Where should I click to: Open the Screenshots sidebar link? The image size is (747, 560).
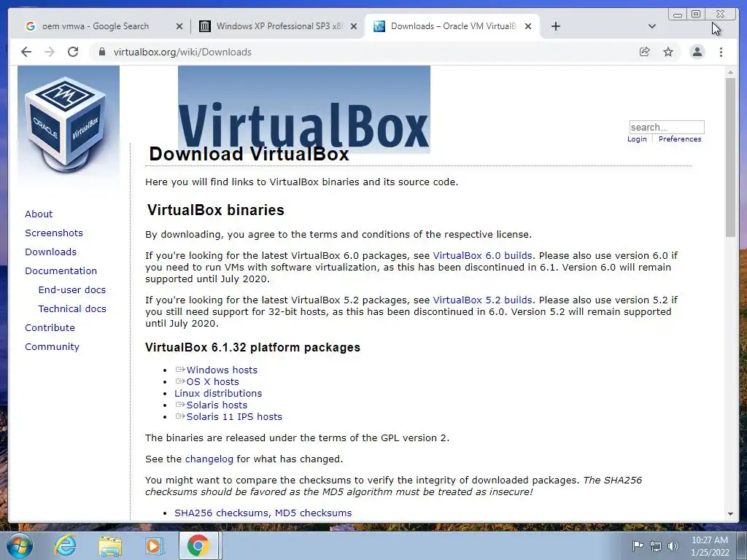[x=54, y=233]
